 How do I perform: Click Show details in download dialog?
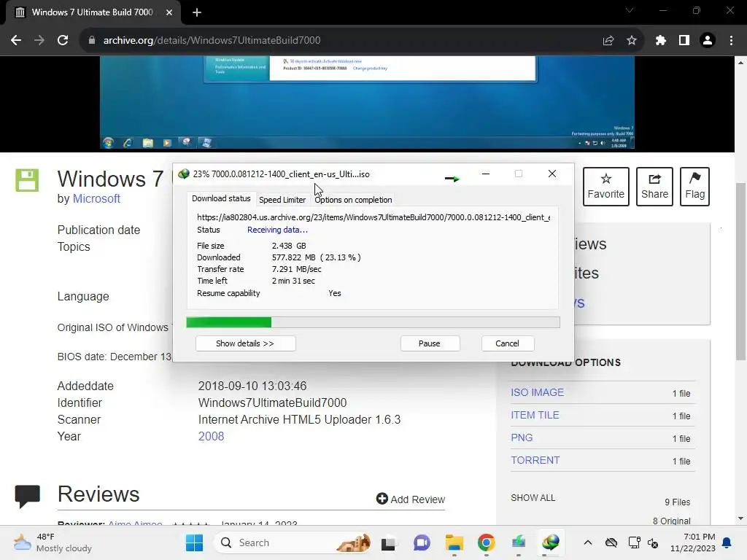[245, 343]
